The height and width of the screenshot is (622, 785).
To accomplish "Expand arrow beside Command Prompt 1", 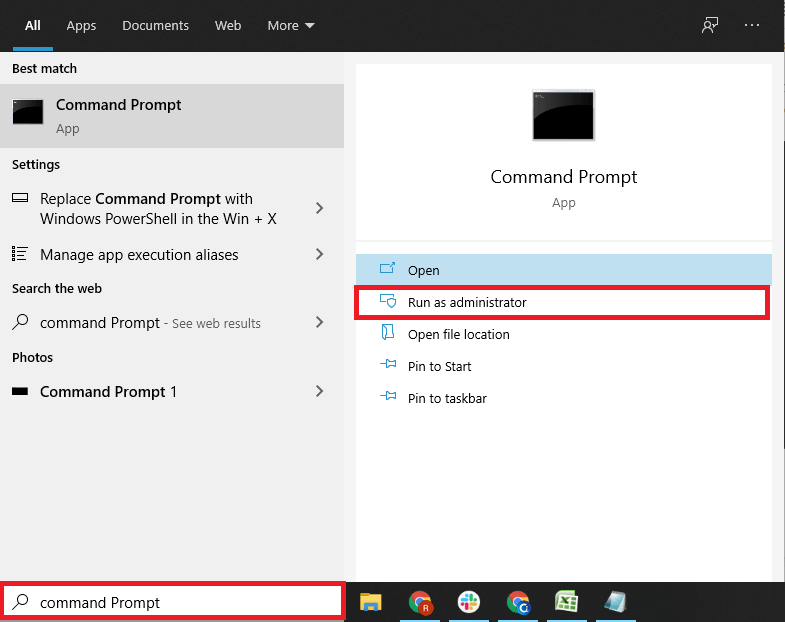I will [319, 391].
